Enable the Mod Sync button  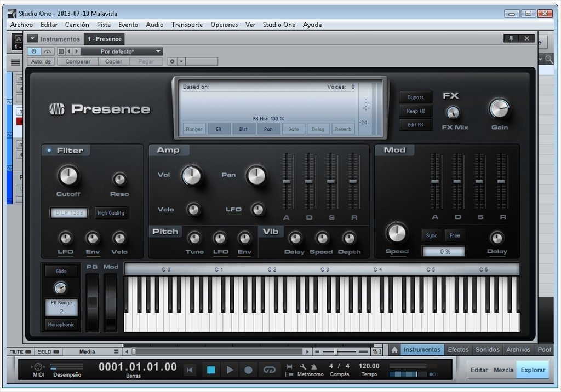pos(432,235)
